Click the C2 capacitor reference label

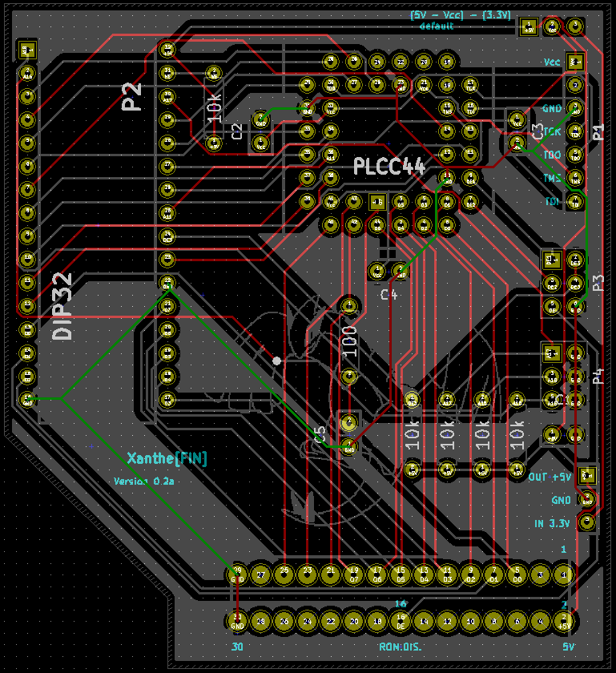236,132
